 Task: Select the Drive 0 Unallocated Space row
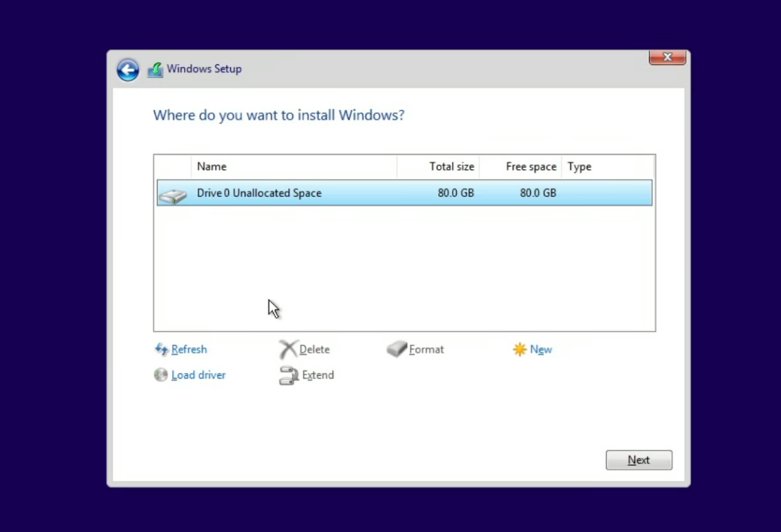[x=346, y=193]
